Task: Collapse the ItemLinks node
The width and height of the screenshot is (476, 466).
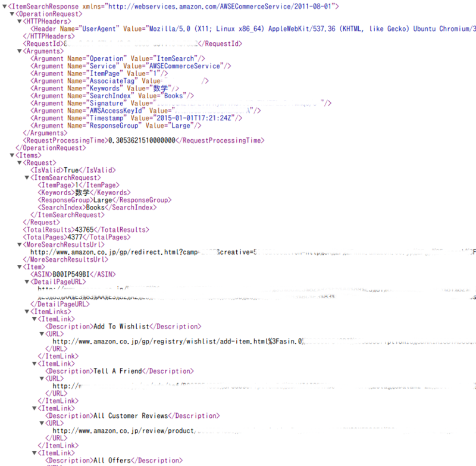Action: pos(27,311)
